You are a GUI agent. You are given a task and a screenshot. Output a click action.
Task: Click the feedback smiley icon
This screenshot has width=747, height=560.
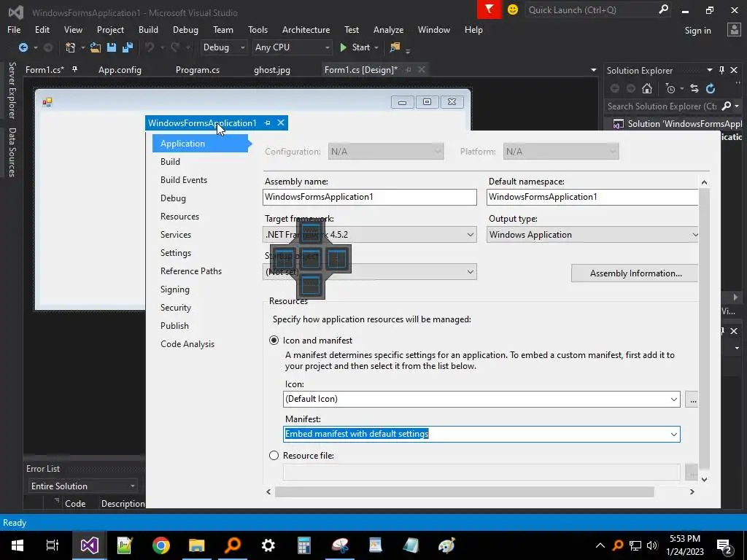tap(513, 9)
